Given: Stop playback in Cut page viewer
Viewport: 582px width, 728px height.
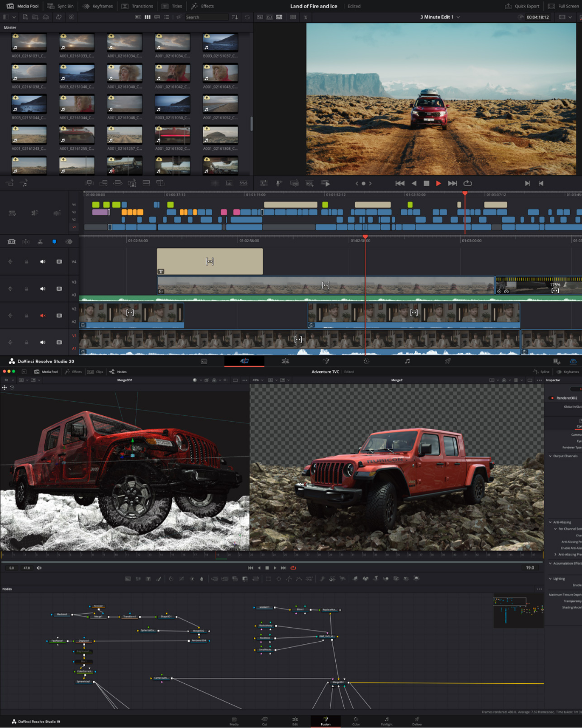Looking at the screenshot, I should pyautogui.click(x=426, y=183).
